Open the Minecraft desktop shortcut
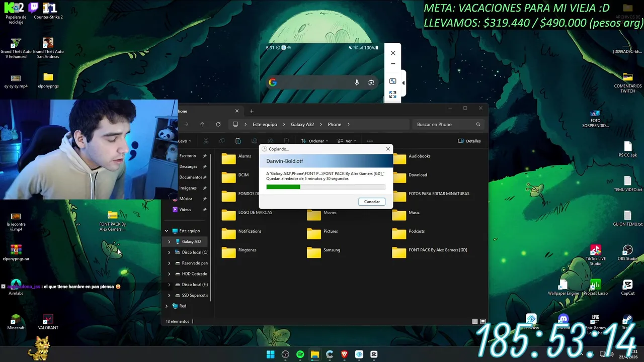This screenshot has width=644, height=362. point(16,322)
